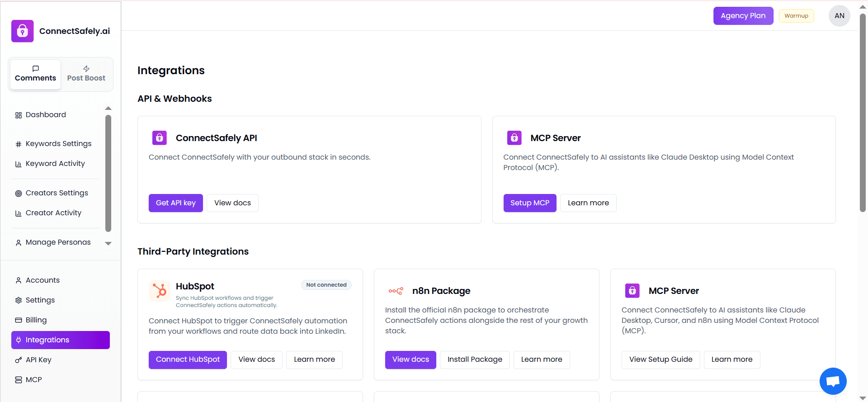
Task: Click the ConnectSafely API card lock icon
Action: [x=160, y=138]
